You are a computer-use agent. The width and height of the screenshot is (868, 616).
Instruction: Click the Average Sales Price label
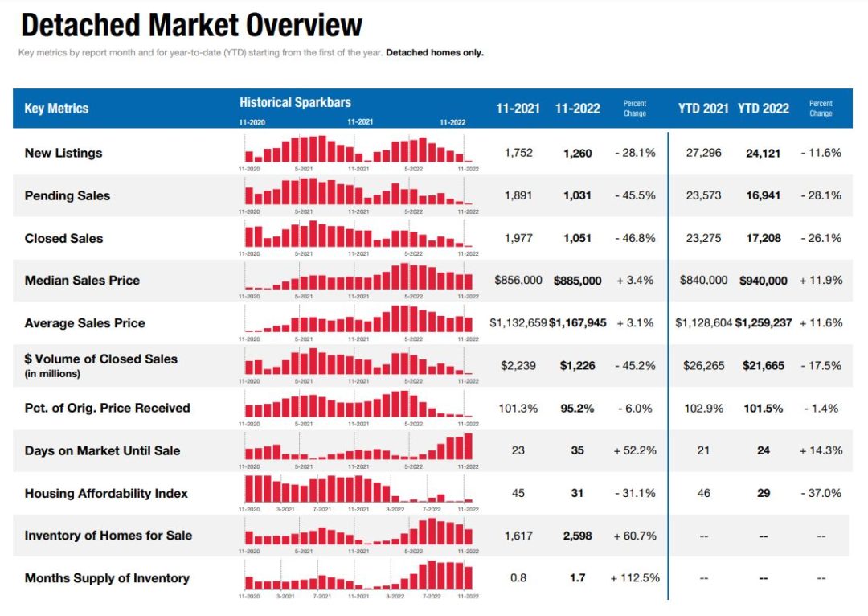coord(84,323)
